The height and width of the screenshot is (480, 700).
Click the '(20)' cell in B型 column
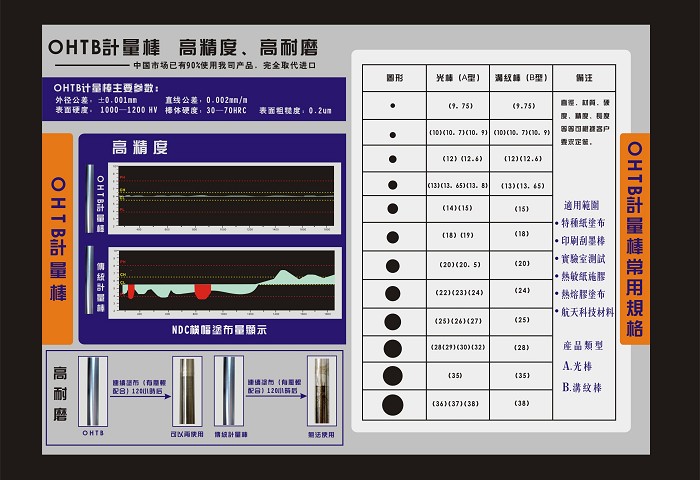click(522, 263)
